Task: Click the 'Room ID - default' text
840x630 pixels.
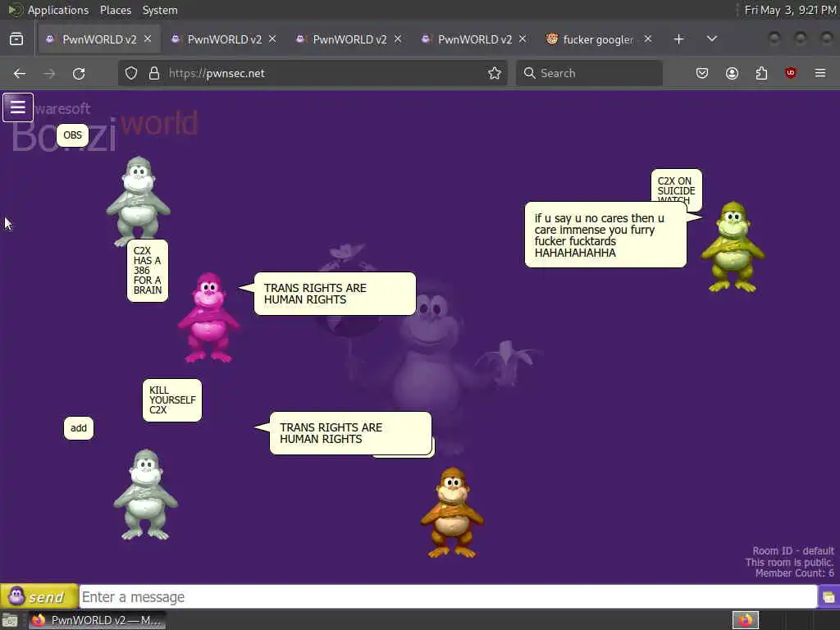Action: (x=793, y=550)
